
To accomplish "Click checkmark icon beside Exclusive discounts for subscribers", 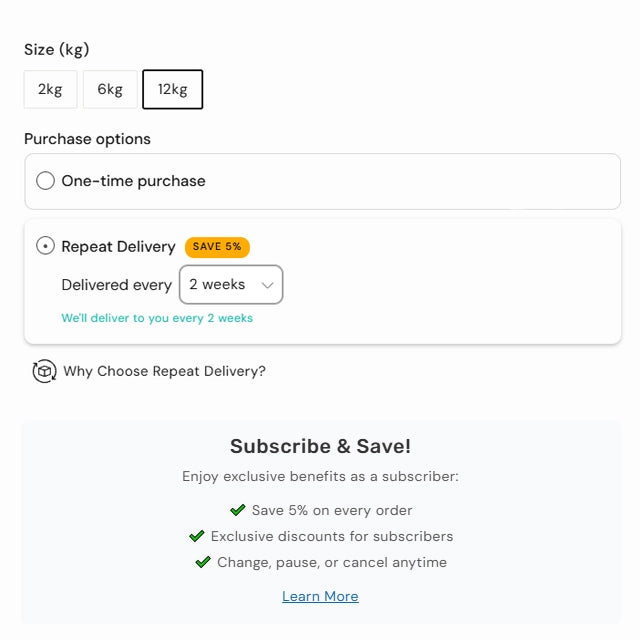I will tap(197, 536).
